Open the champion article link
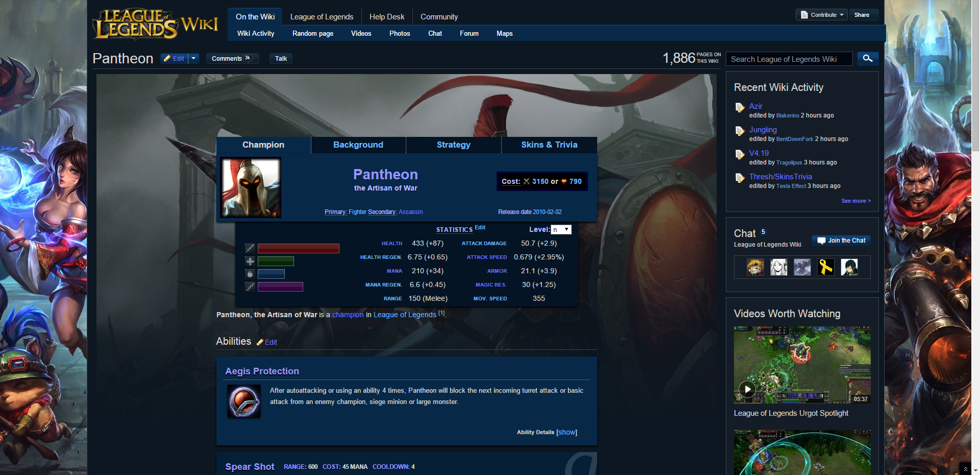Screen dimensions: 980x475 (348, 315)
